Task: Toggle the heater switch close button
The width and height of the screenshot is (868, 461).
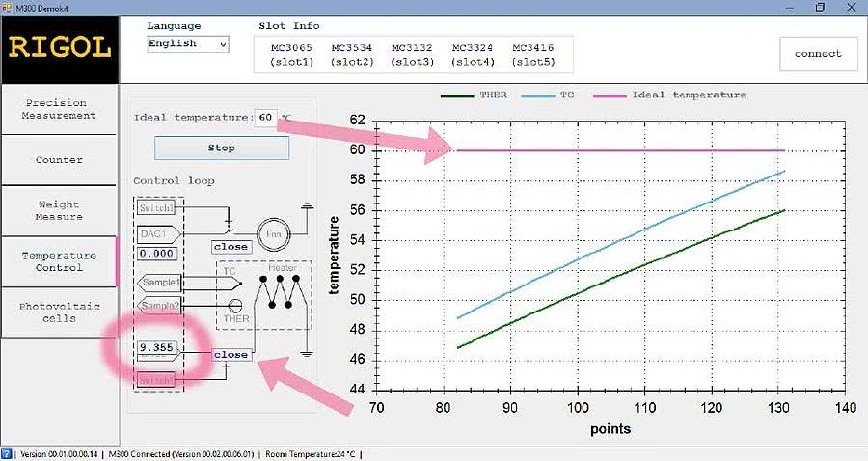Action: tap(231, 355)
